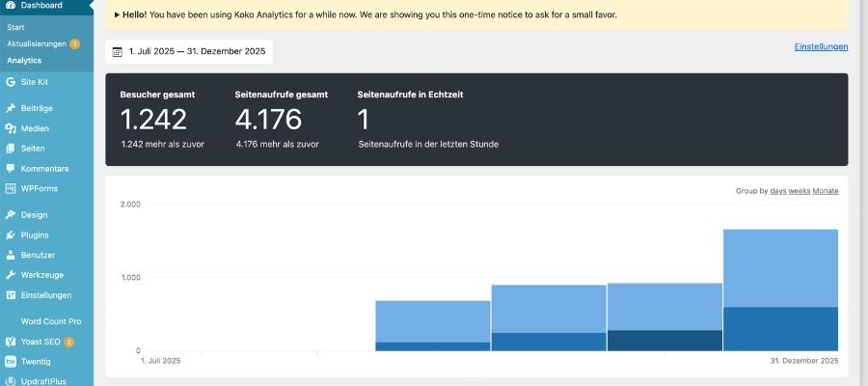This screenshot has width=868, height=386.
Task: Go to Benutzer in the sidebar
Action: tap(39, 255)
